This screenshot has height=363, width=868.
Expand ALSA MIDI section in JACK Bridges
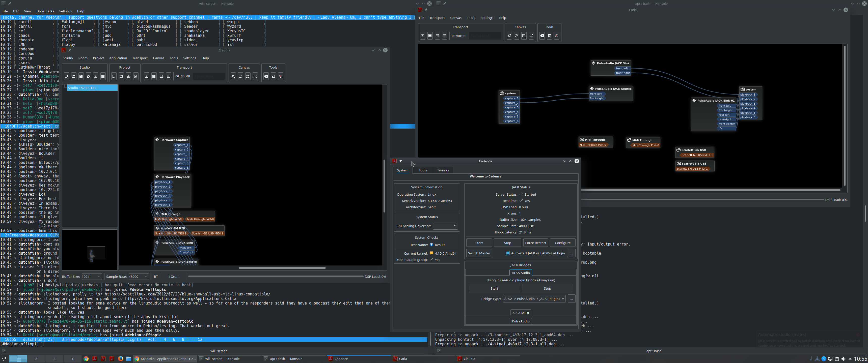coord(521,313)
